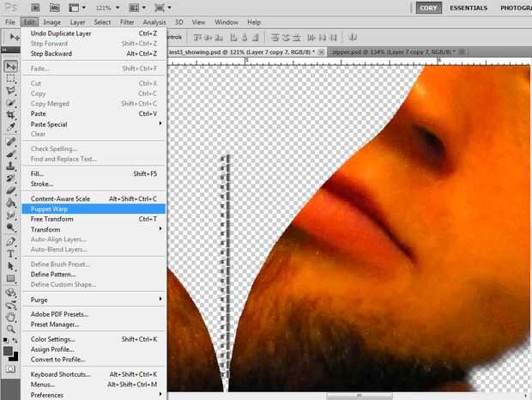
Task: Close the inst3_showing.psd tab
Action: 321,52
